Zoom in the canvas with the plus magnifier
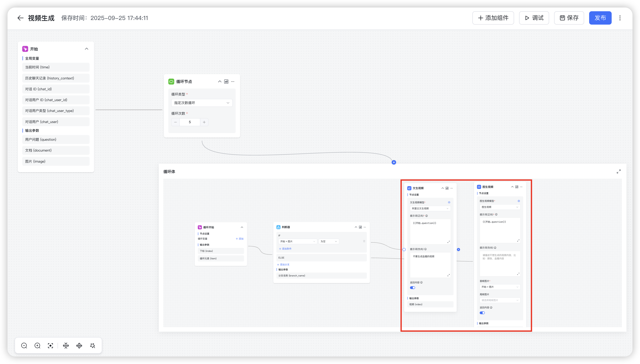This screenshot has width=640, height=364. [38, 345]
